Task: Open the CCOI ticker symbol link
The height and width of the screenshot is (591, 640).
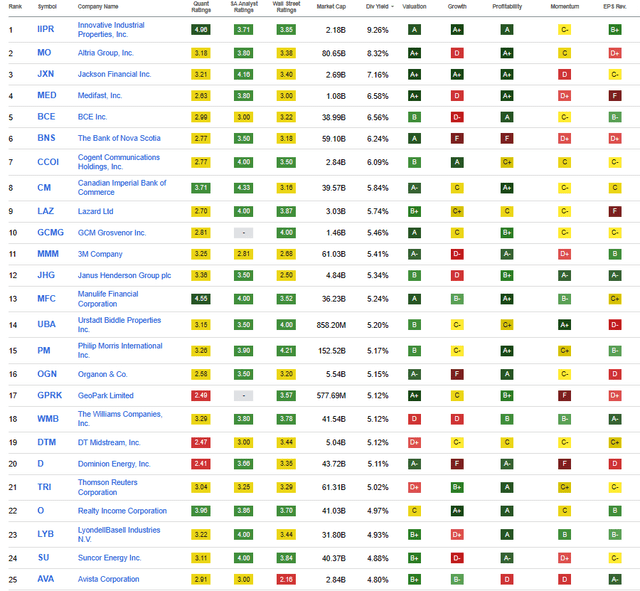Action: coord(48,162)
